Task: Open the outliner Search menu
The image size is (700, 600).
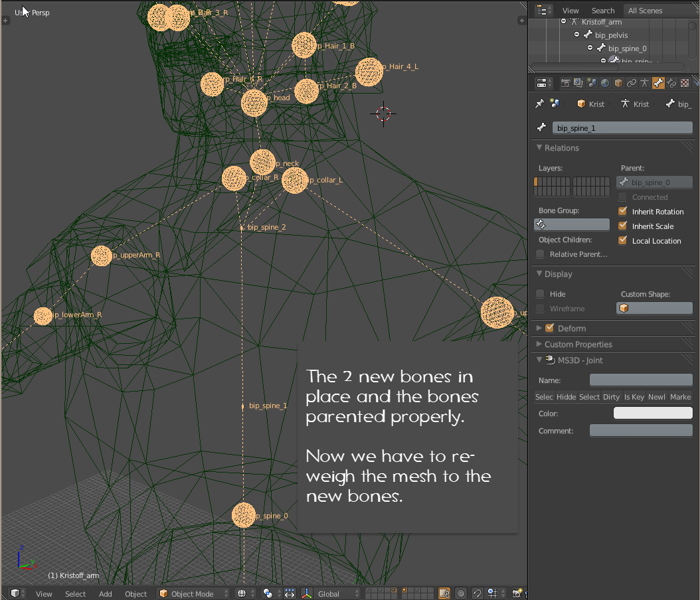Action: pyautogui.click(x=602, y=11)
